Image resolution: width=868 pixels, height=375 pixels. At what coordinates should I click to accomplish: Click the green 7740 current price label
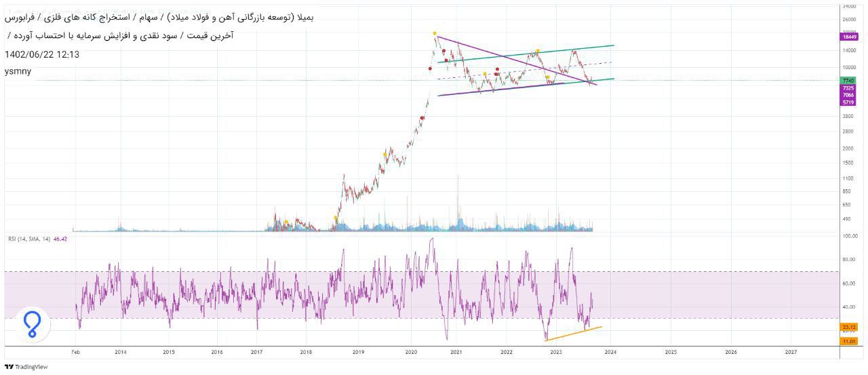(x=848, y=81)
